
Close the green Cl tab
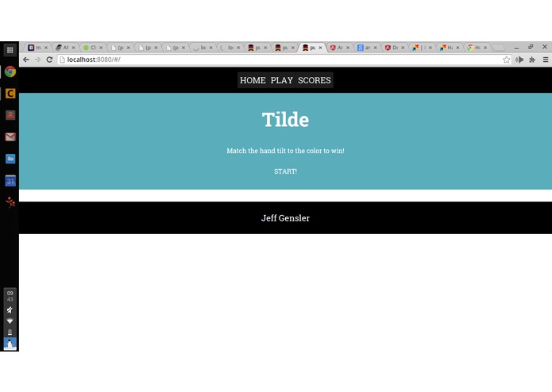click(x=101, y=48)
